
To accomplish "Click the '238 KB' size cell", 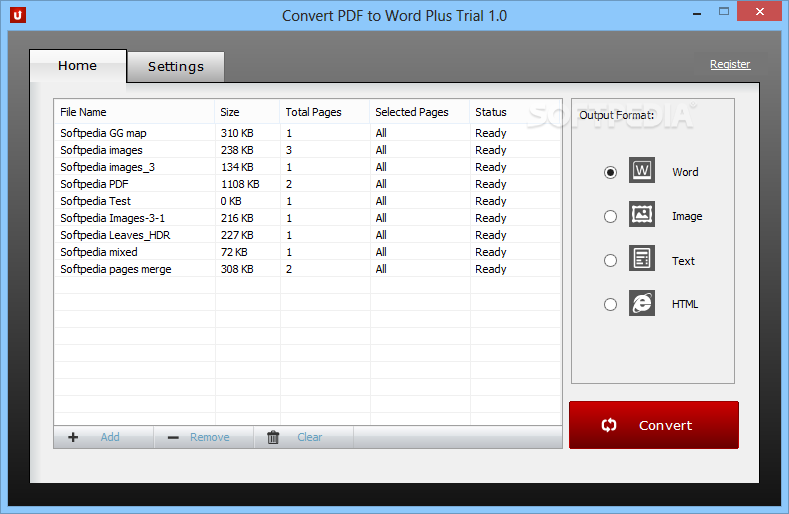I will pyautogui.click(x=237, y=150).
